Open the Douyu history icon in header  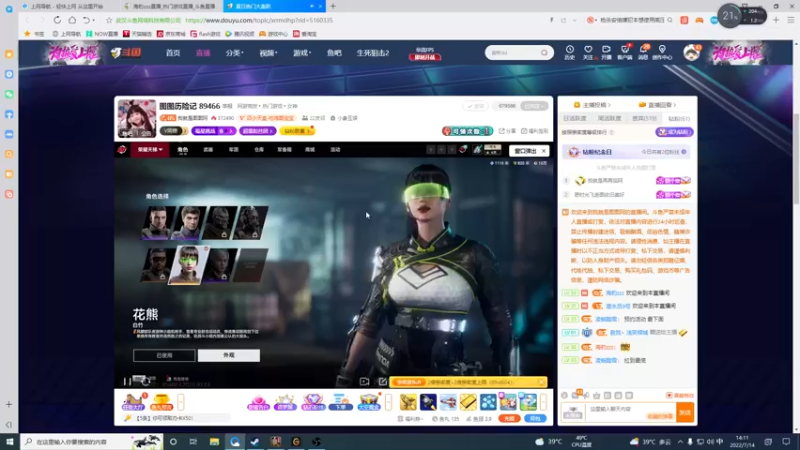[x=569, y=52]
